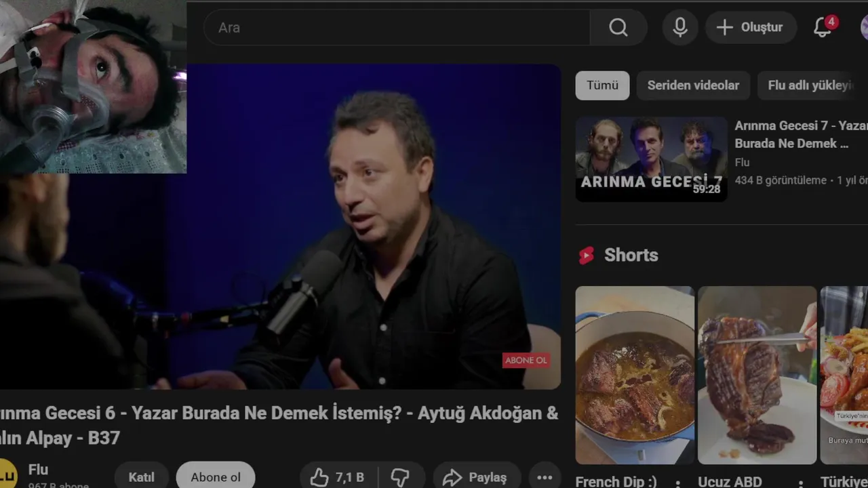Select the Flu adlı yükleyici chip
The image size is (868, 488).
pos(812,85)
